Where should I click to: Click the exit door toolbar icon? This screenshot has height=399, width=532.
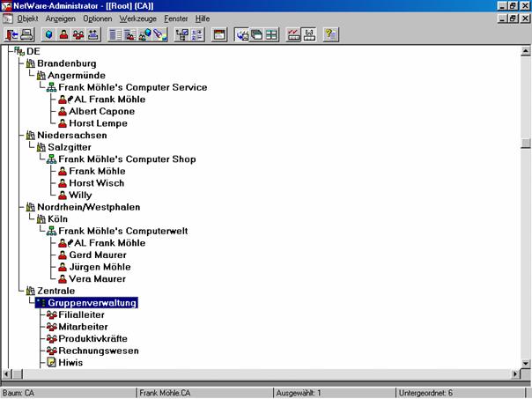point(11,34)
